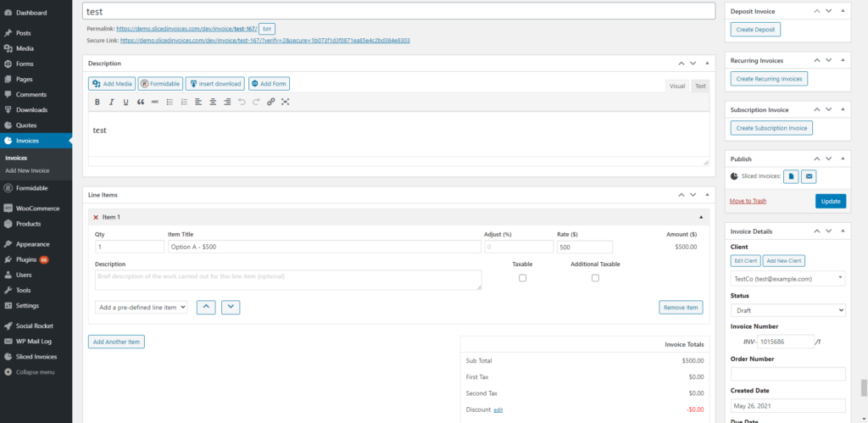Click the Created Date field
Image resolution: width=868 pixels, height=423 pixels.
[x=787, y=406]
